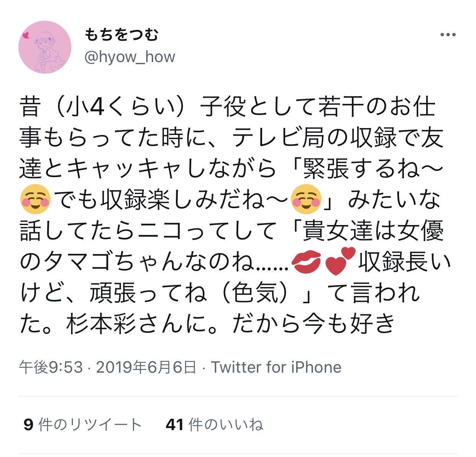View the 件のいいね list

coord(226,424)
